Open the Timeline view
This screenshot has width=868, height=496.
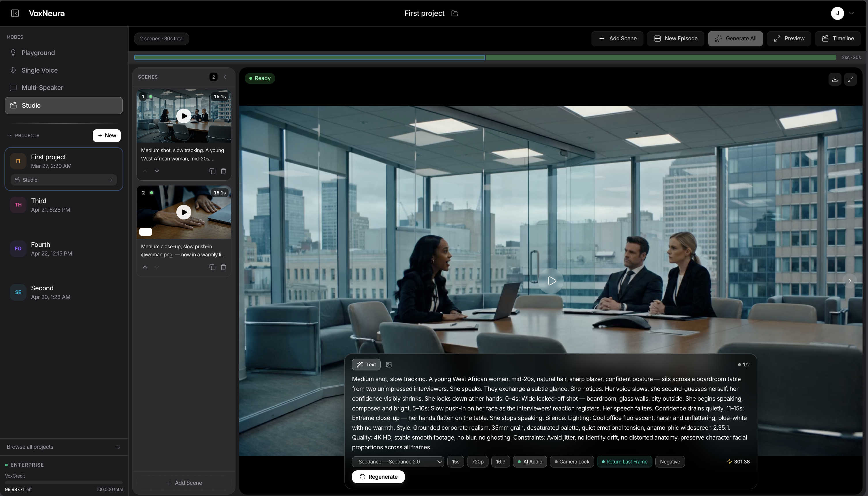pos(838,39)
